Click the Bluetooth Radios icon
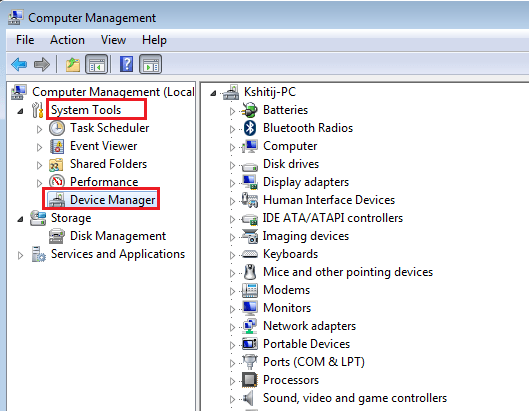 pyautogui.click(x=250, y=128)
